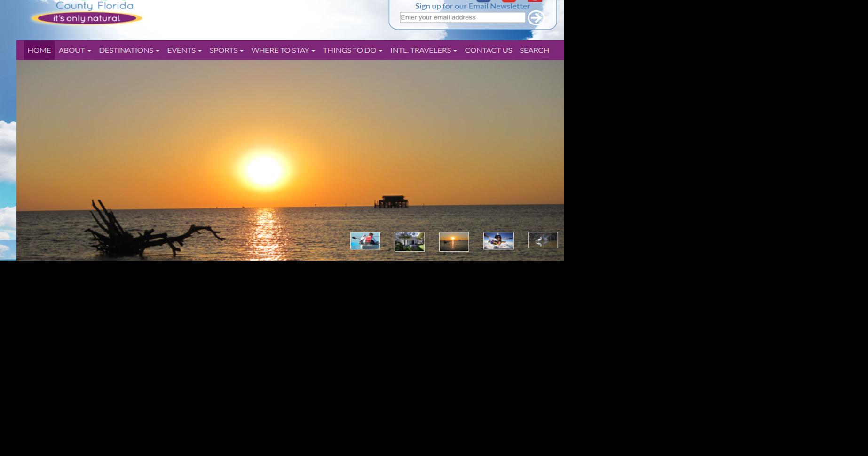The image size is (868, 456).
Task: Click the Pinterest social icon
Action: pyautogui.click(x=509, y=1)
